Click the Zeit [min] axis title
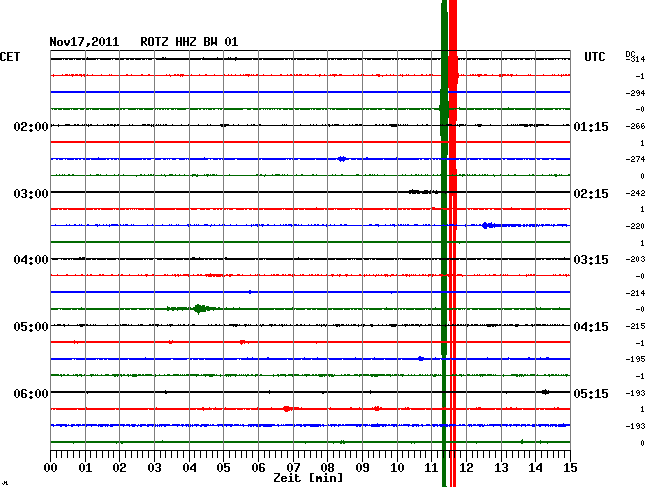Screen dimensions: 650x494 308,478
